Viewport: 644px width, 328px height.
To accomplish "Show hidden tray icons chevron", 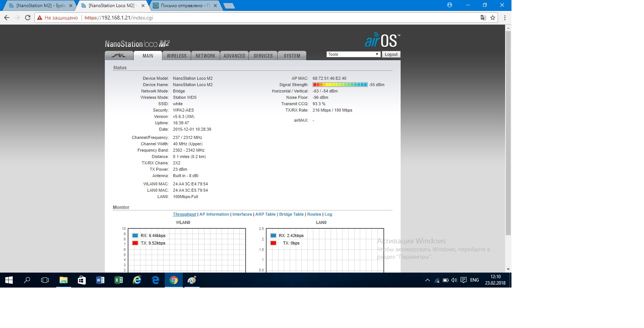I will (427, 280).
